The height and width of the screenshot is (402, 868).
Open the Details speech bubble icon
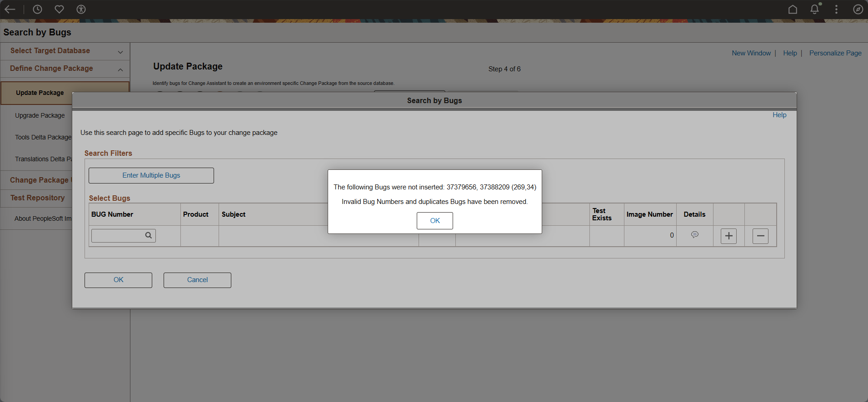[x=694, y=235]
